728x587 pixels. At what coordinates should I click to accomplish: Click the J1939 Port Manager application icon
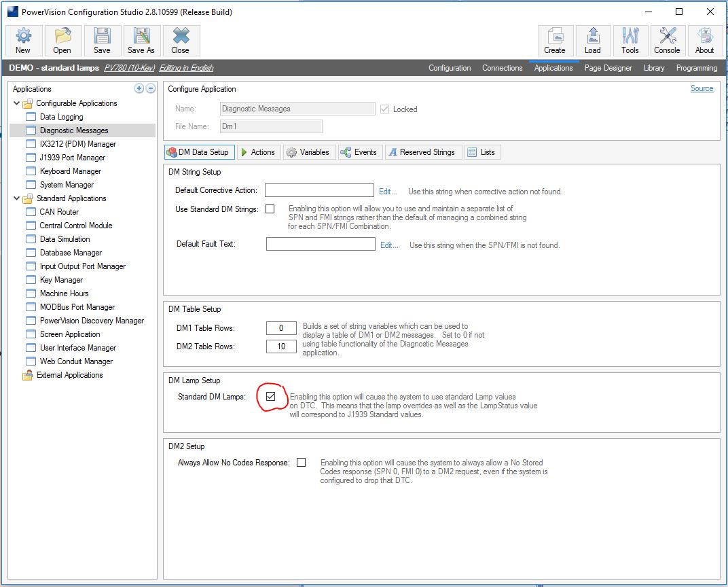click(31, 158)
